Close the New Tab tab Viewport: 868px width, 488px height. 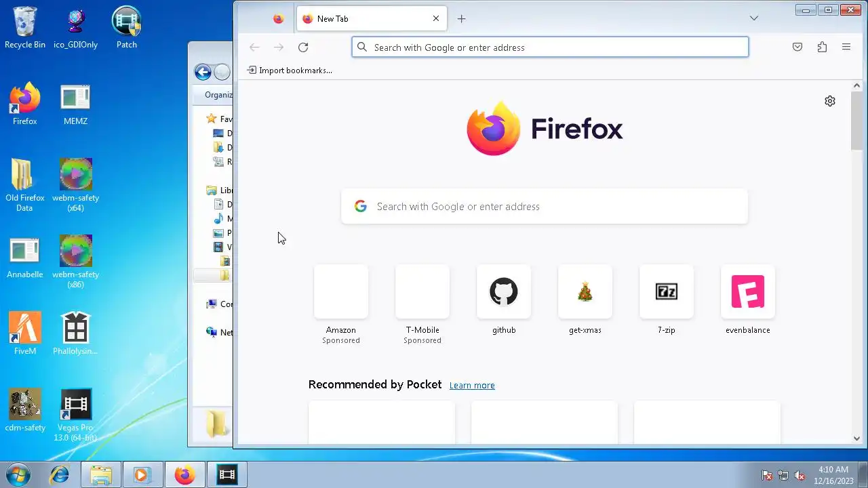pos(436,19)
